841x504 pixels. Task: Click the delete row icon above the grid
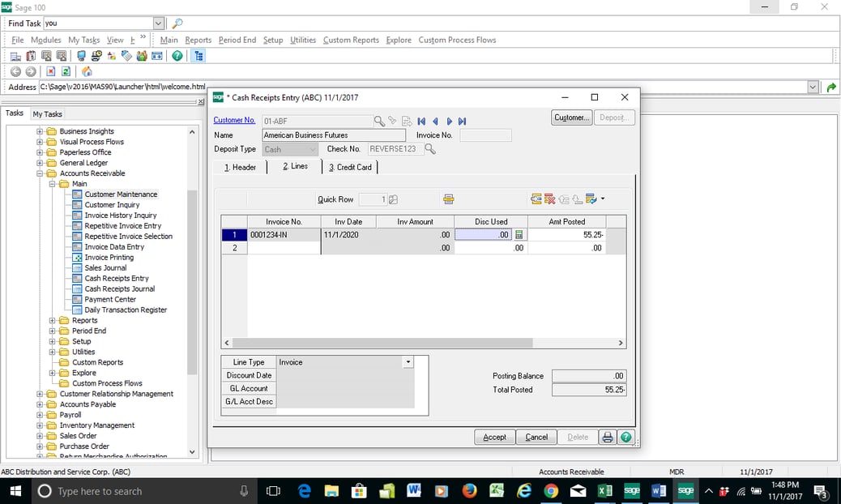tap(549, 199)
